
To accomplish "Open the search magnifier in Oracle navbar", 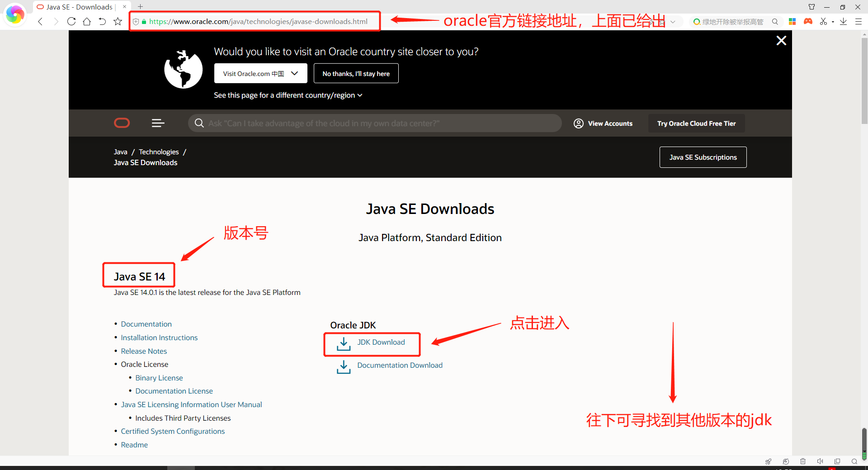I will [x=199, y=123].
